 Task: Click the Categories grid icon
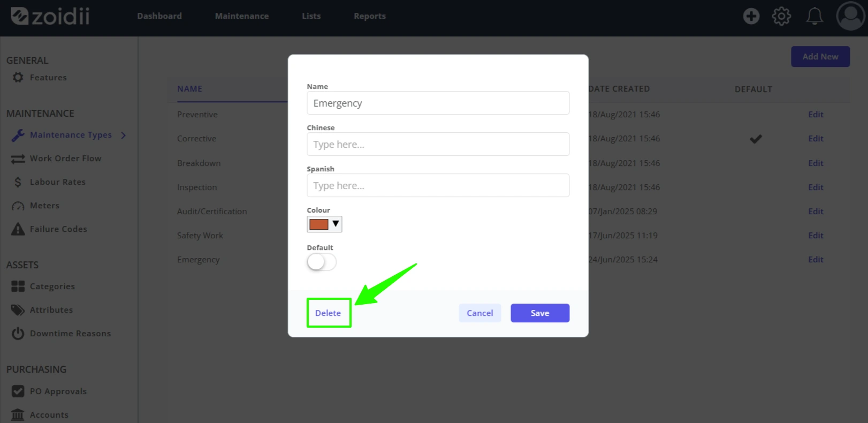point(18,286)
